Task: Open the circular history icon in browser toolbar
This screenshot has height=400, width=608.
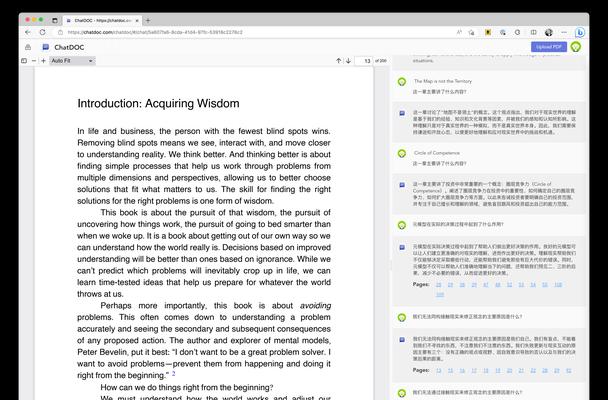Action: point(517,32)
